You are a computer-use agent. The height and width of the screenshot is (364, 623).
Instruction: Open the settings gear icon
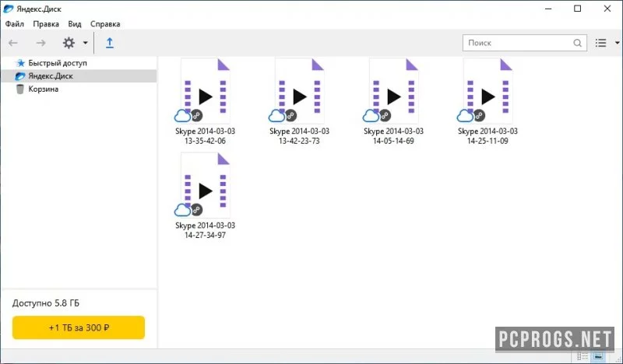pyautogui.click(x=69, y=43)
